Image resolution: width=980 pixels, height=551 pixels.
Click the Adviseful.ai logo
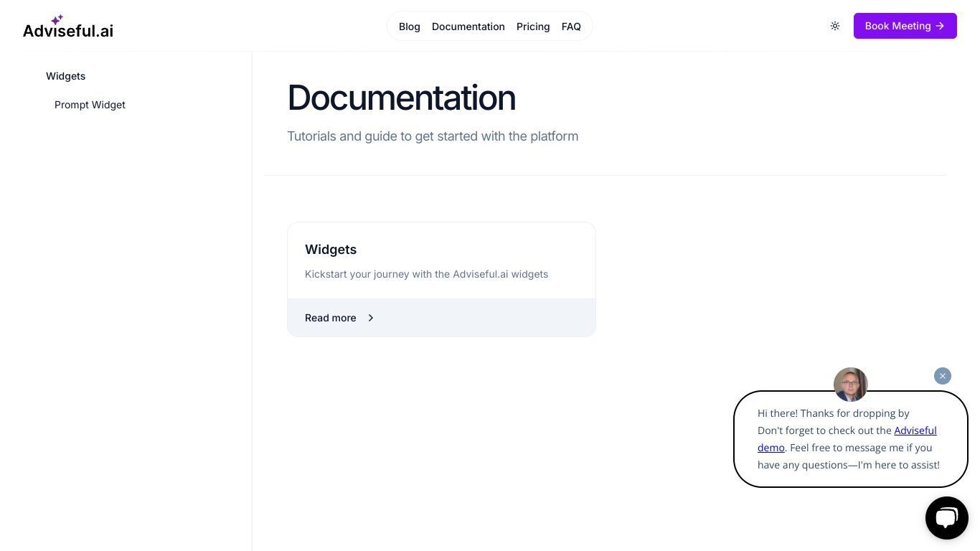(x=68, y=27)
